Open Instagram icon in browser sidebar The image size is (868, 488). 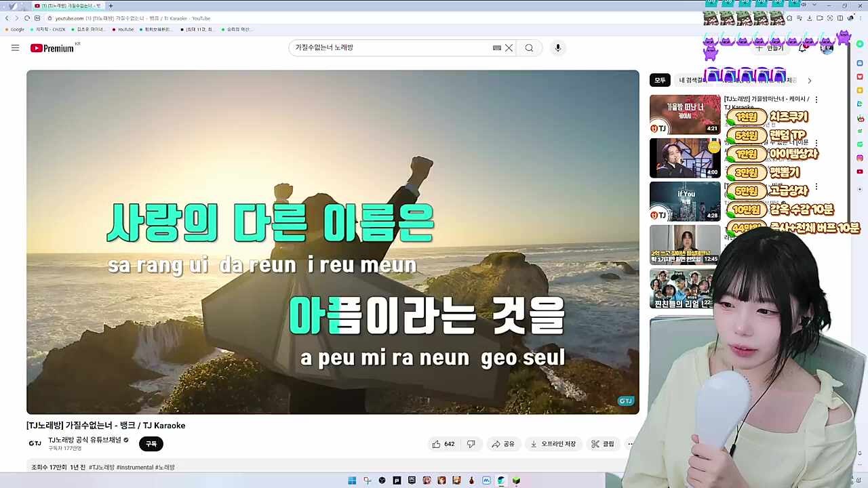860,158
